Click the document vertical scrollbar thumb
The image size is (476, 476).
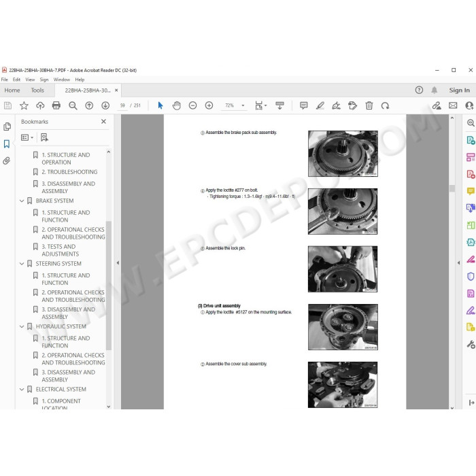(x=452, y=188)
